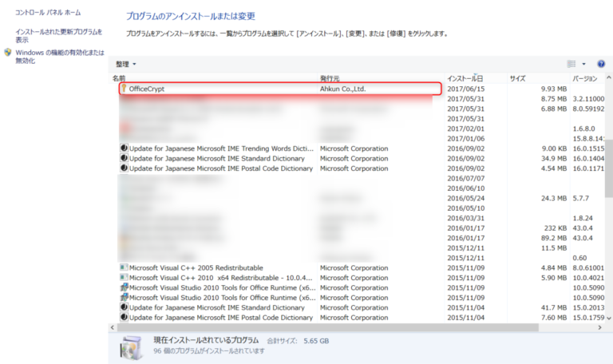The width and height of the screenshot is (613, 364).
Task: Open the view options dropdown arrow
Action: click(583, 64)
